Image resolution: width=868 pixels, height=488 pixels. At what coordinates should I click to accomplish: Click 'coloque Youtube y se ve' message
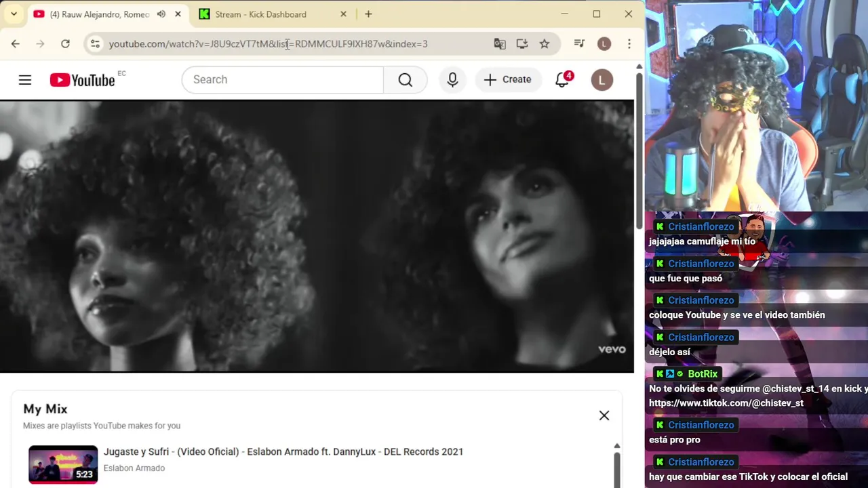coord(737,315)
